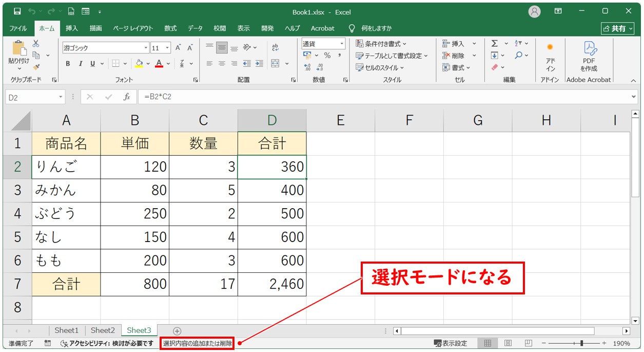The height and width of the screenshot is (352, 644).
Task: Click the Cut scissors icon
Action: pos(36,44)
